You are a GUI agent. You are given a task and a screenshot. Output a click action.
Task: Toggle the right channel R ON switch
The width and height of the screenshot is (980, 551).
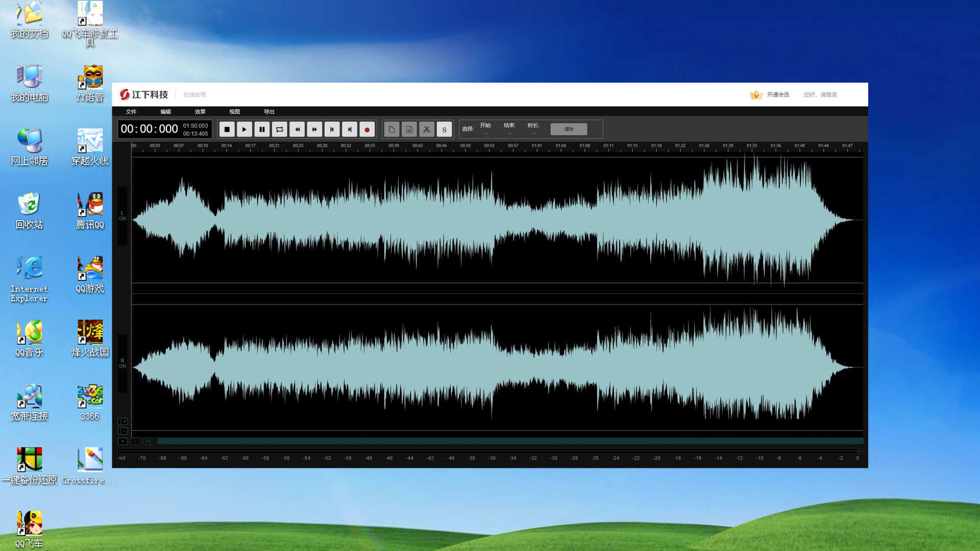point(122,363)
